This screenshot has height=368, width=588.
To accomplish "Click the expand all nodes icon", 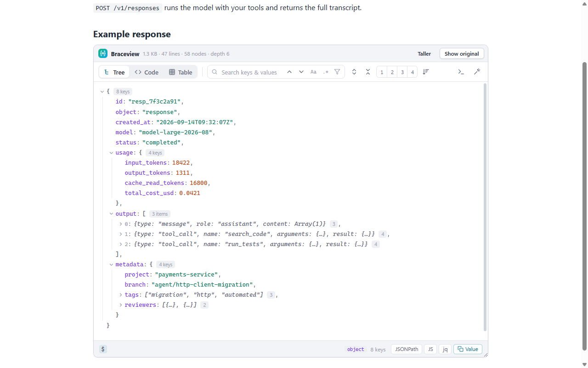I will click(354, 72).
